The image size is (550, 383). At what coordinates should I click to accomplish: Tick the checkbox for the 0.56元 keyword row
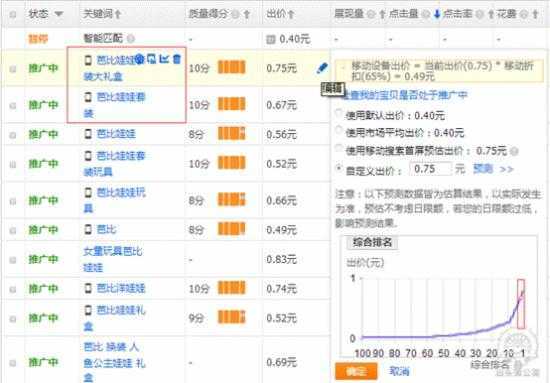[x=13, y=135]
